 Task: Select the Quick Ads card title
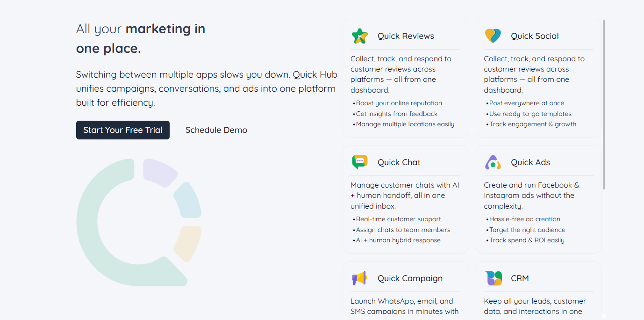coord(530,162)
